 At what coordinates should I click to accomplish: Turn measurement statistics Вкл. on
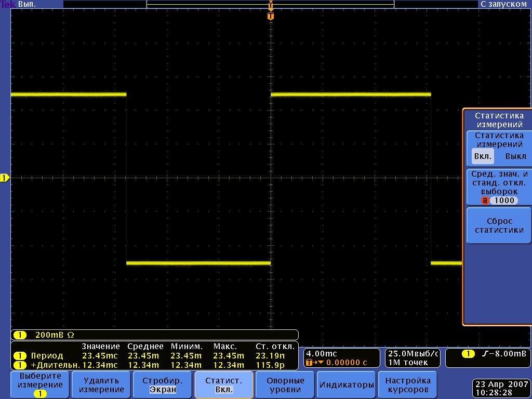(x=483, y=157)
